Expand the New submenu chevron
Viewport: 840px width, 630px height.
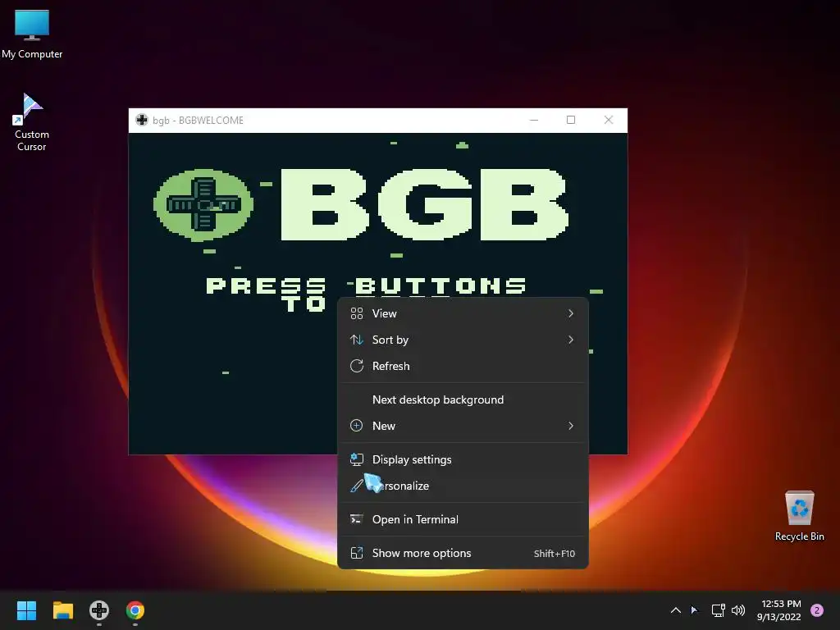(x=571, y=426)
